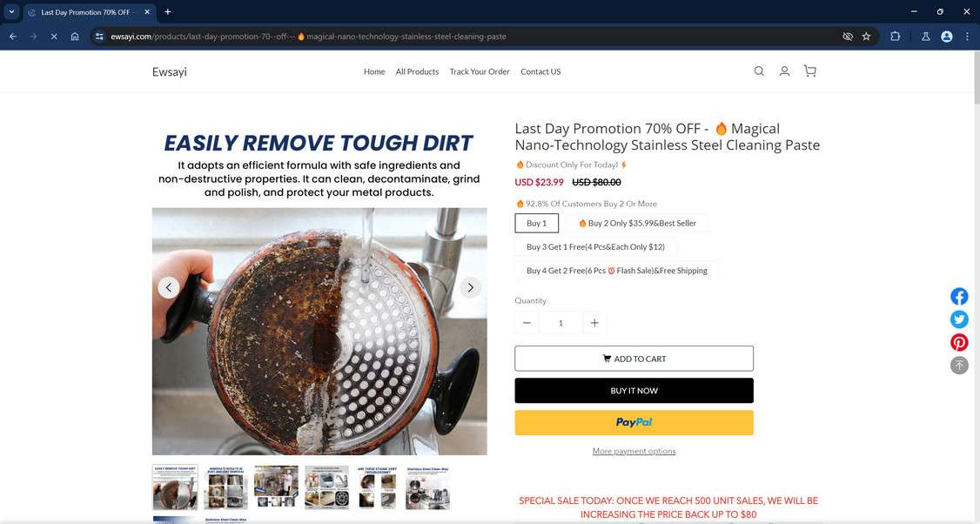Viewport: 980px width, 524px height.
Task: Open the account user icon
Action: (x=784, y=71)
